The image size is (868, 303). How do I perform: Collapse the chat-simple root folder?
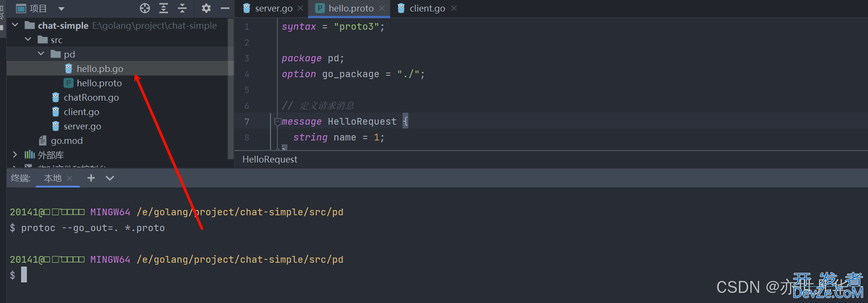15,25
